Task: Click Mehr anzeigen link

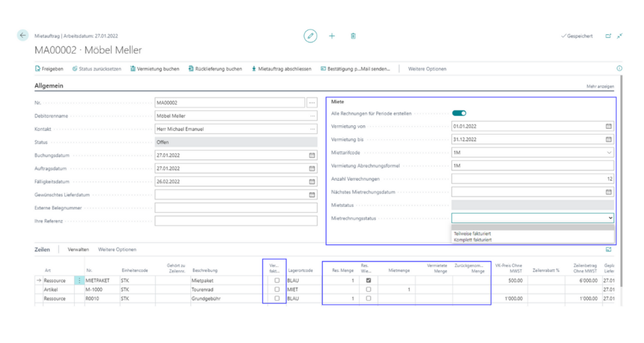Action: [x=600, y=87]
